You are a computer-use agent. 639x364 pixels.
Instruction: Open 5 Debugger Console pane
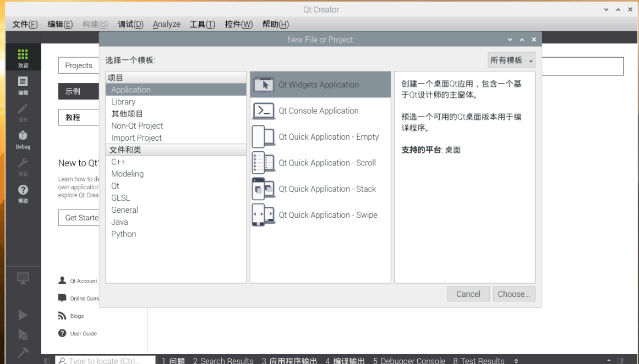tap(409, 360)
